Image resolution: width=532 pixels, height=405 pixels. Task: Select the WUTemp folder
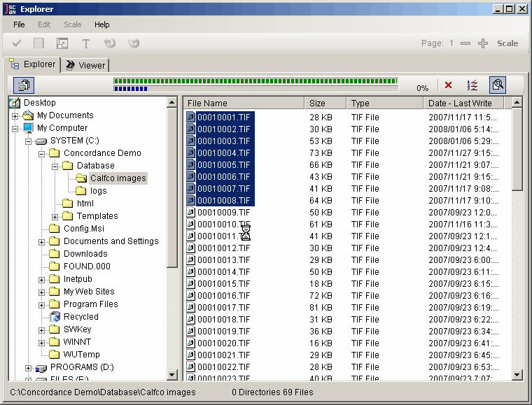click(81, 354)
